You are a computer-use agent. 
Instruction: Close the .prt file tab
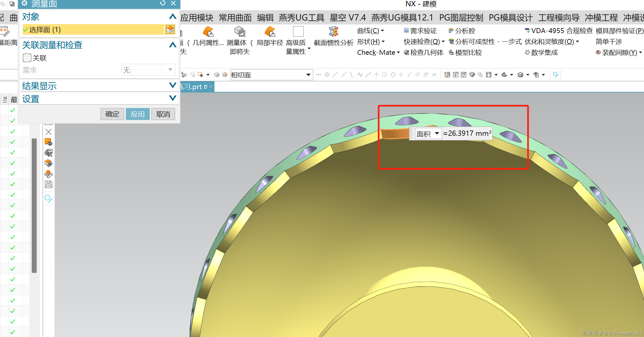click(x=211, y=87)
